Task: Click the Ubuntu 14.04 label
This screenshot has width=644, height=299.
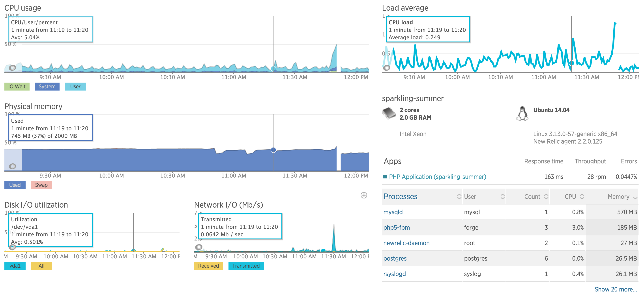Action: click(x=551, y=110)
